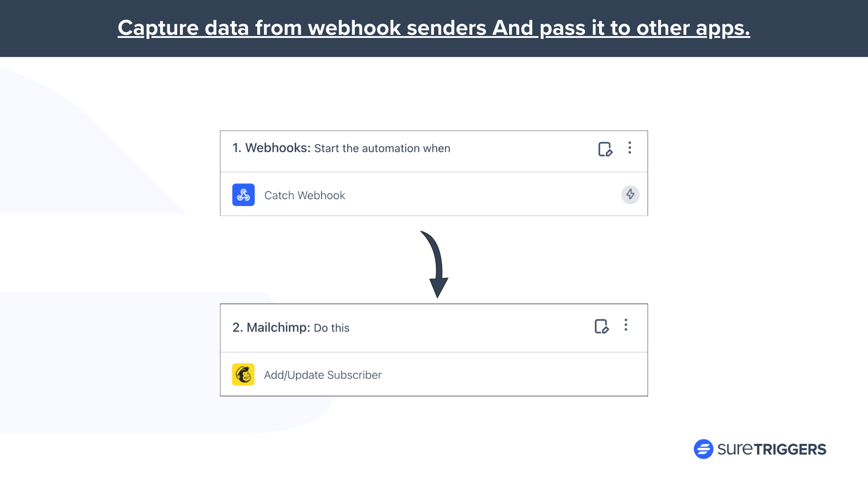Click the Catch Webhook label
Image resolution: width=868 pixels, height=488 pixels.
tap(304, 195)
